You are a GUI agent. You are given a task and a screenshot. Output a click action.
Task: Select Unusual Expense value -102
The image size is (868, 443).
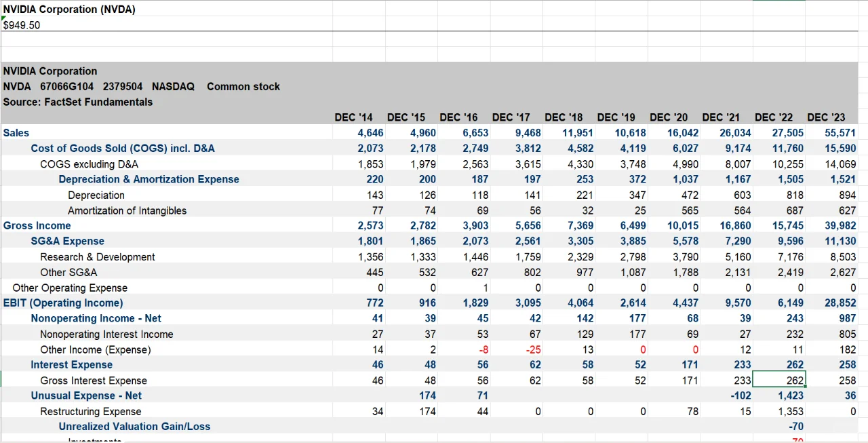tap(741, 396)
